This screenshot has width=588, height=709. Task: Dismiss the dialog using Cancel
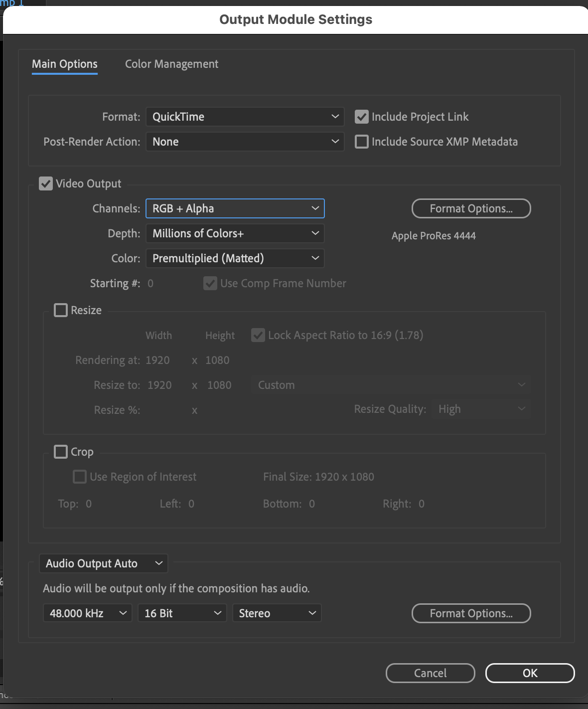pyautogui.click(x=430, y=673)
